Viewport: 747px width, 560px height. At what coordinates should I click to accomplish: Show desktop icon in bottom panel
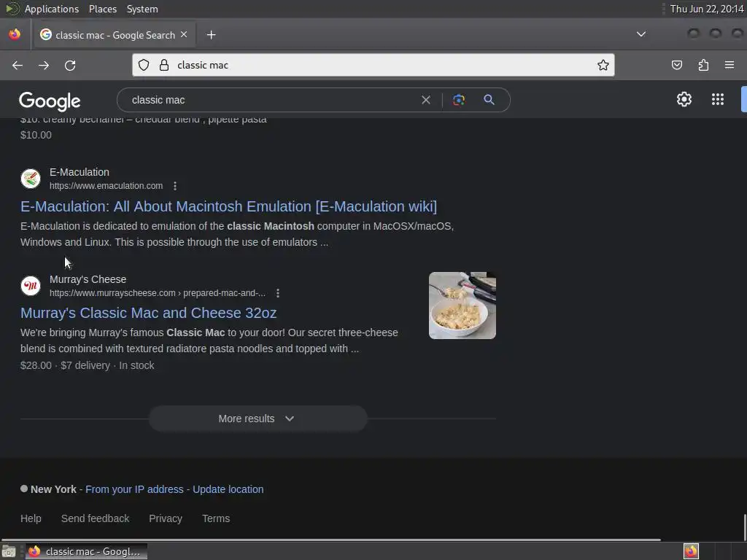9,551
